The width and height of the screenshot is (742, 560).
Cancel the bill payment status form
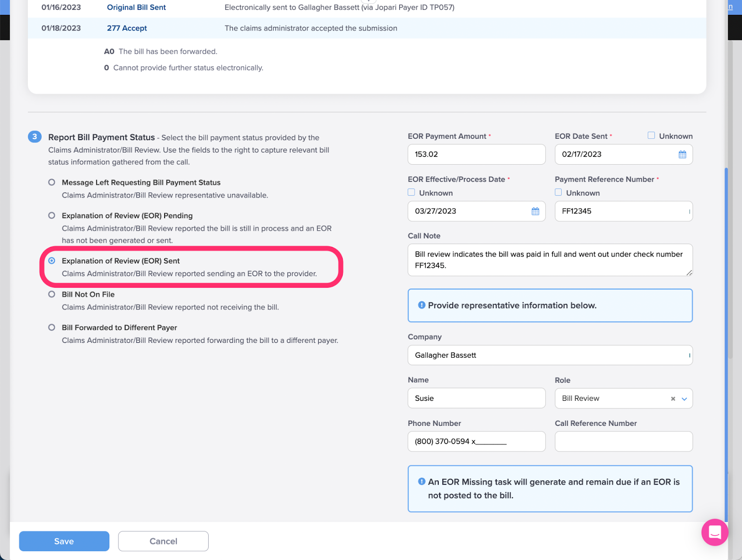pos(163,541)
